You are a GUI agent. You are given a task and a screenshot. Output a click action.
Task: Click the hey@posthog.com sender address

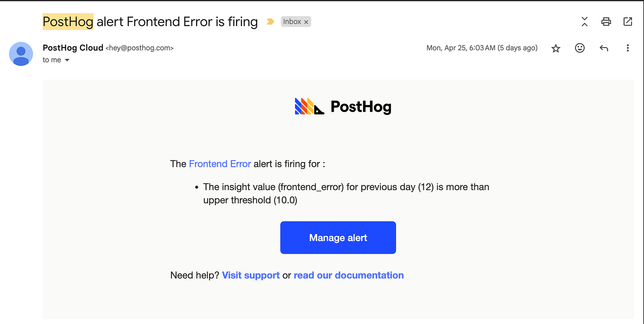pyautogui.click(x=140, y=48)
